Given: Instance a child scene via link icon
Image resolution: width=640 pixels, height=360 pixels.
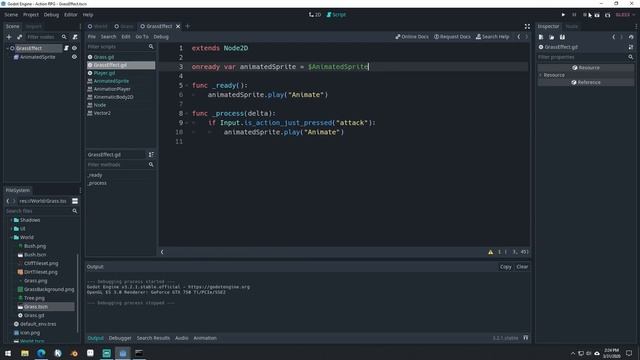Looking at the screenshot, I should 19,37.
